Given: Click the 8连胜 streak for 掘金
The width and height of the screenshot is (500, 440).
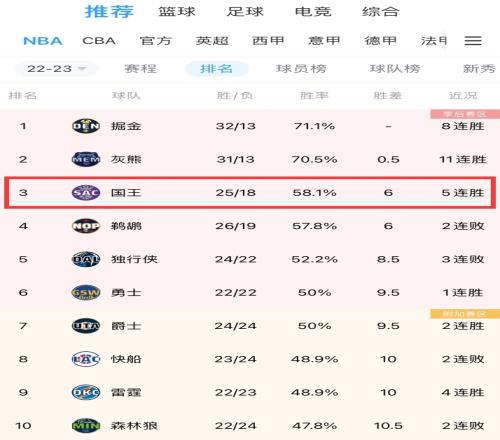Looking at the screenshot, I should pyautogui.click(x=463, y=126).
